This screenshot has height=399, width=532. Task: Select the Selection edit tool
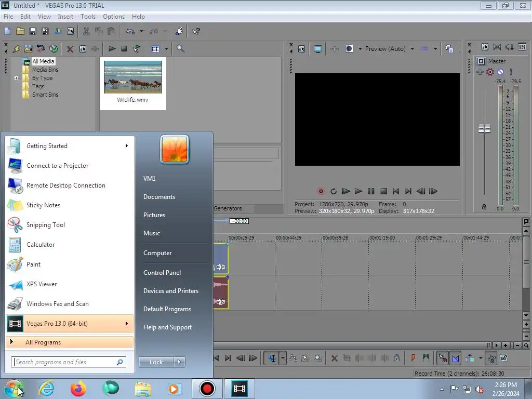pyautogui.click(x=305, y=358)
